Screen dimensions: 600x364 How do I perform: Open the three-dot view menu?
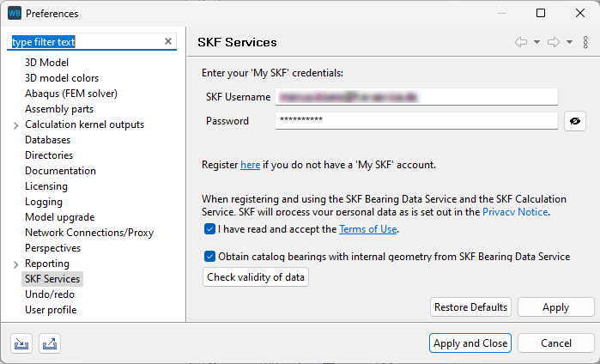pos(585,42)
